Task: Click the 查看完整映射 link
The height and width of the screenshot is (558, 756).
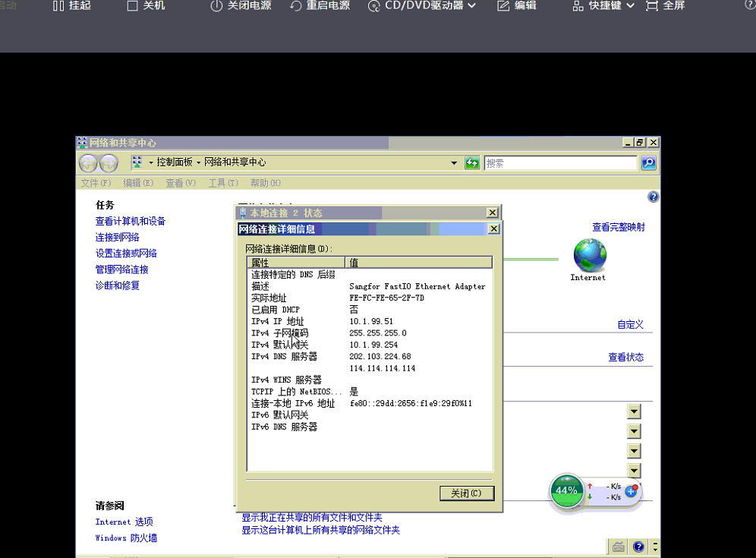Action: (x=619, y=227)
